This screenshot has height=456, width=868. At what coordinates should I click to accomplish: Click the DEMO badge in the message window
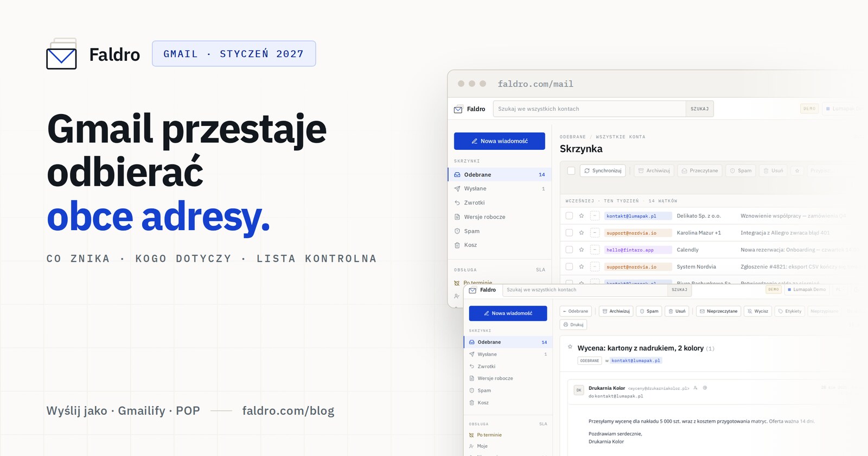[774, 290]
